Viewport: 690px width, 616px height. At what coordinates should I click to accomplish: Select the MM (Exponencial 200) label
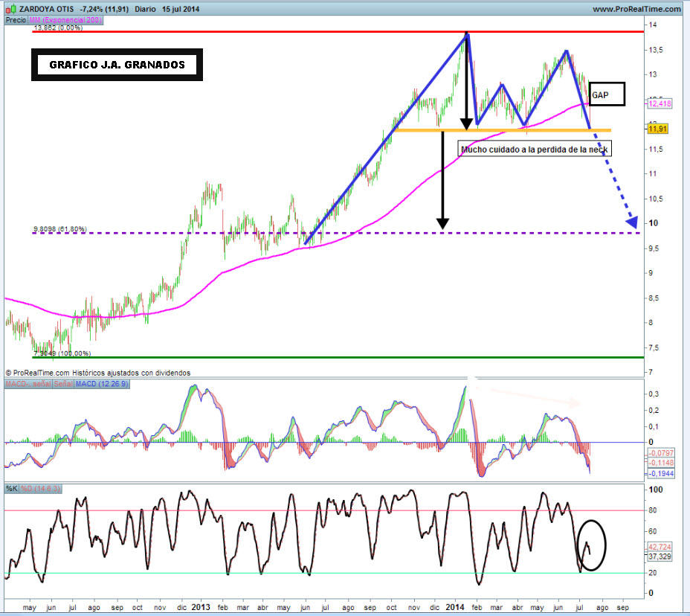(x=65, y=20)
